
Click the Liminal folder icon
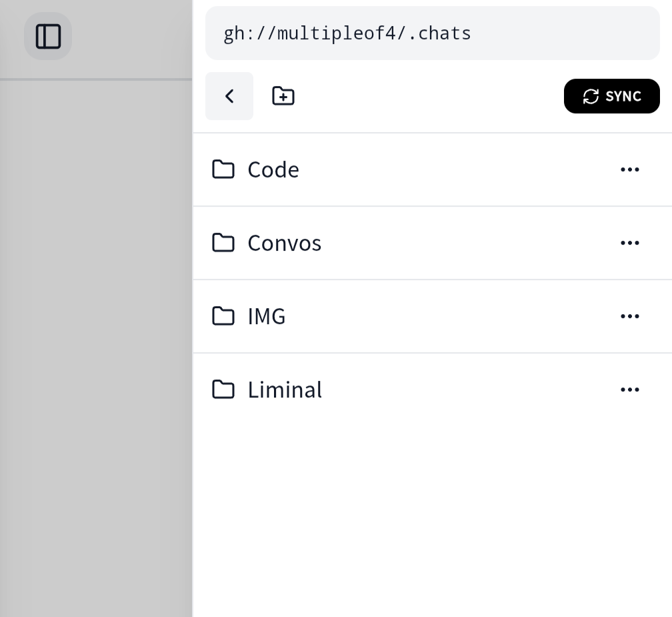[x=223, y=390]
